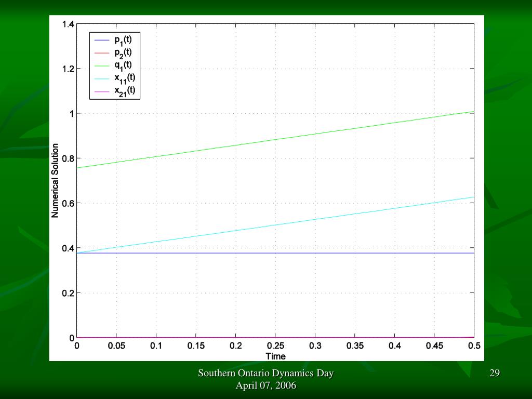Screen dimensions: 532x399
Task: Click the x-axis tick label 0.5
Action: 474,345
